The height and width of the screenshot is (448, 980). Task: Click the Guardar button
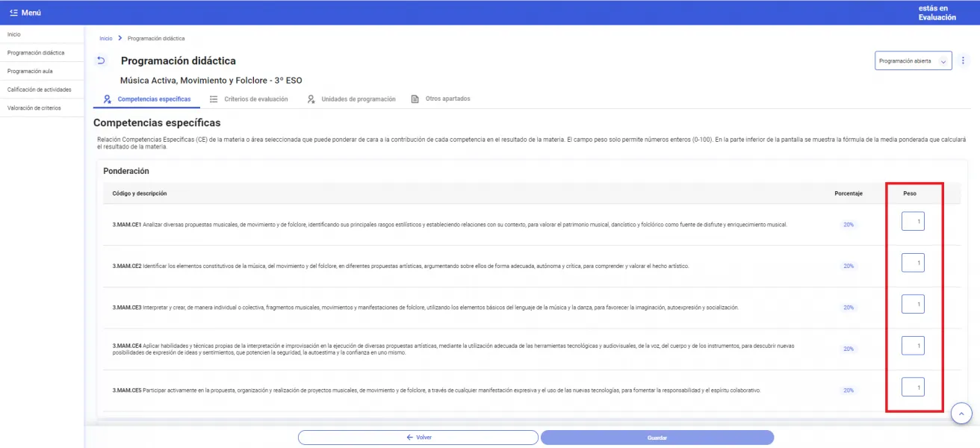click(x=657, y=438)
